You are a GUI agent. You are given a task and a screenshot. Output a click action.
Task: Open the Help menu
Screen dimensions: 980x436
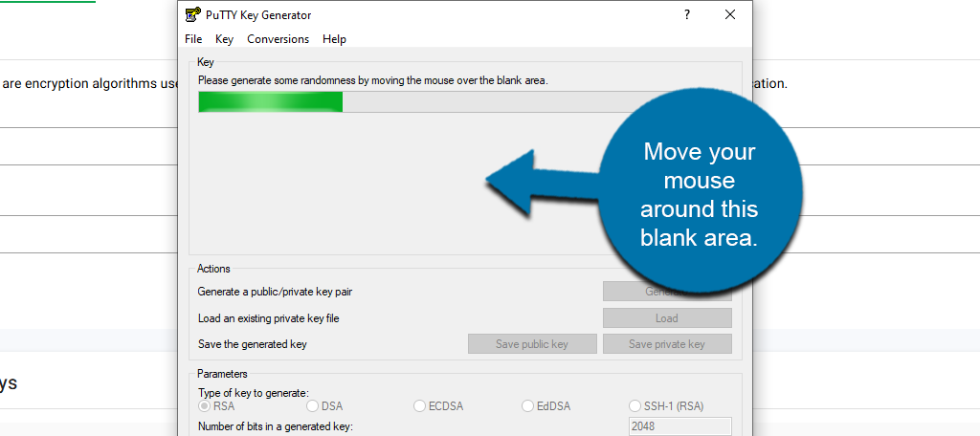click(334, 39)
